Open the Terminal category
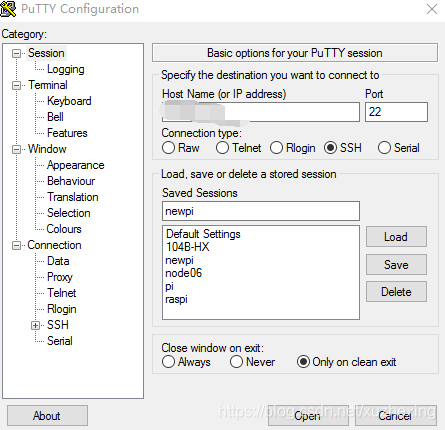Image resolution: width=445 pixels, height=430 pixels. coord(48,85)
